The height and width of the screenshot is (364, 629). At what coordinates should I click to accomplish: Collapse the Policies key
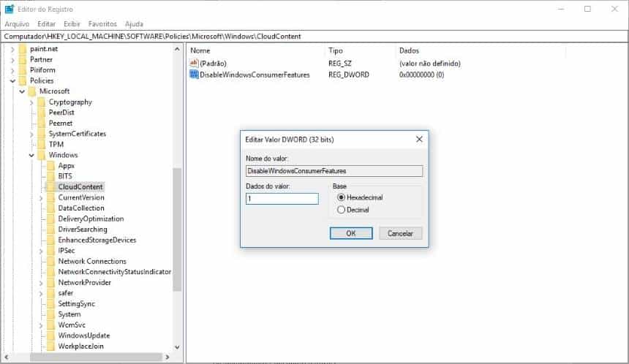click(x=12, y=81)
